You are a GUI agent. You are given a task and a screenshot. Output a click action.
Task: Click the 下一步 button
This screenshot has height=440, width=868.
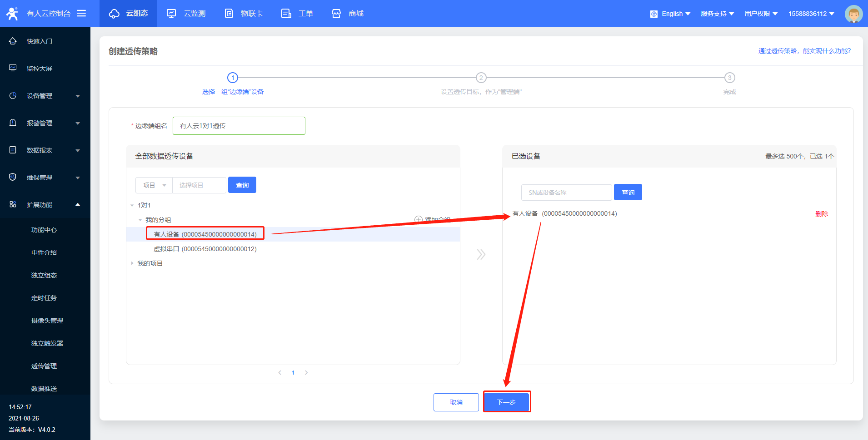coord(506,402)
